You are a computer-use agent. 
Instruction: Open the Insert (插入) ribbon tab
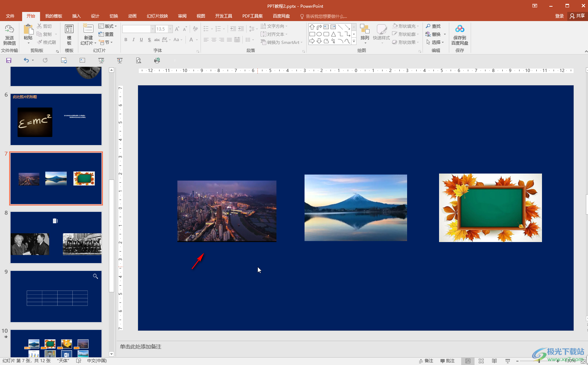coord(76,16)
